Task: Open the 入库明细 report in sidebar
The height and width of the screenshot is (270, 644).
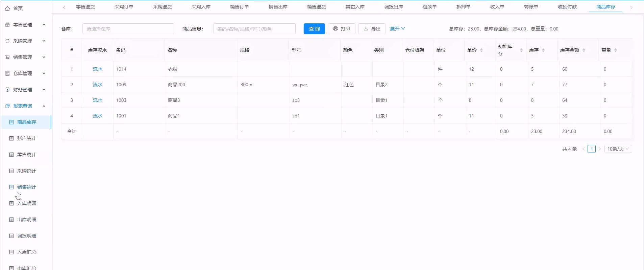Action: [x=26, y=203]
